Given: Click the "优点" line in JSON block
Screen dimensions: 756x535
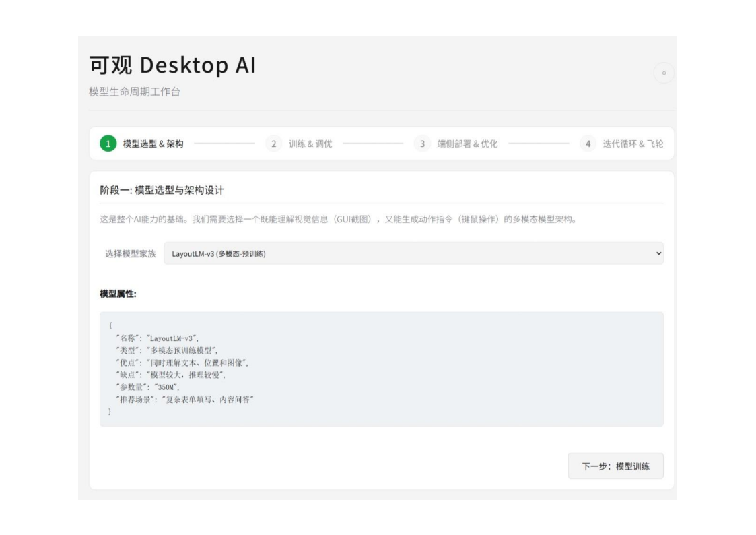Looking at the screenshot, I should (182, 363).
